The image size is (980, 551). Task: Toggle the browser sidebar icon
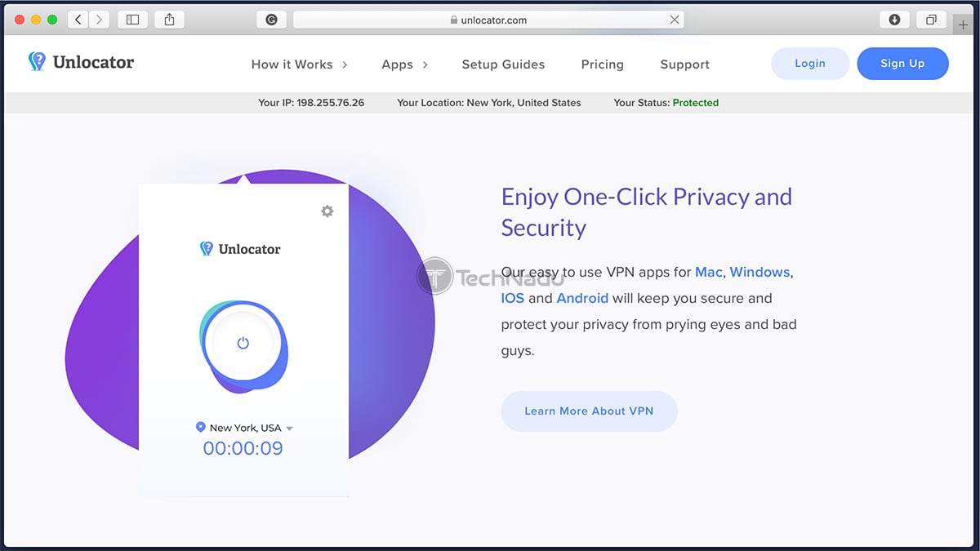point(131,19)
